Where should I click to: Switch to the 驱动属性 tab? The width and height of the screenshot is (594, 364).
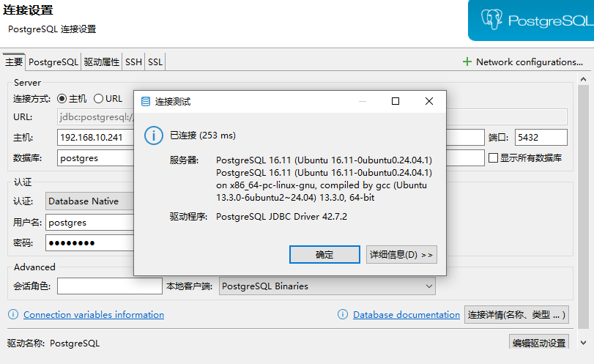(101, 62)
